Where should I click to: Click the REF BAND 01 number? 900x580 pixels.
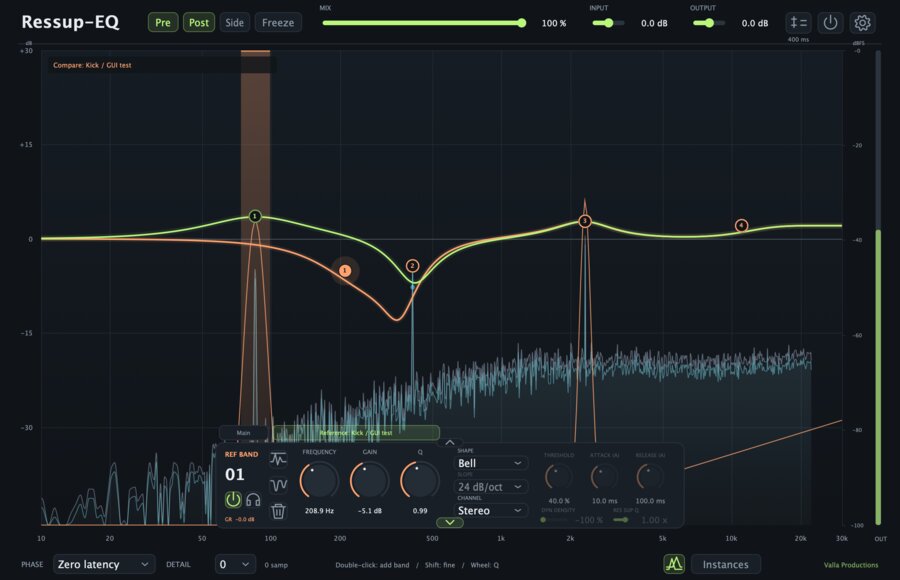tap(234, 474)
